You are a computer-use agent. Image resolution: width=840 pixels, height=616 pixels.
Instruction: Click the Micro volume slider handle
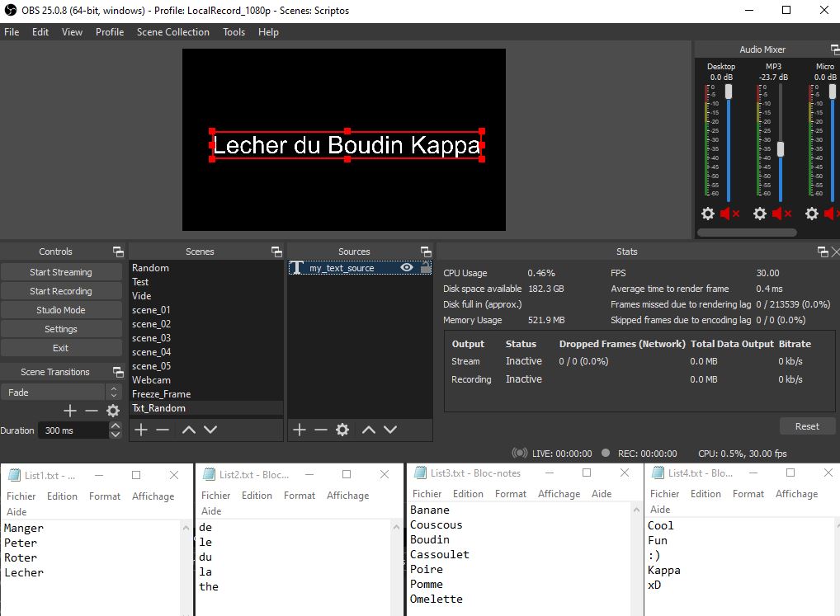[833, 92]
